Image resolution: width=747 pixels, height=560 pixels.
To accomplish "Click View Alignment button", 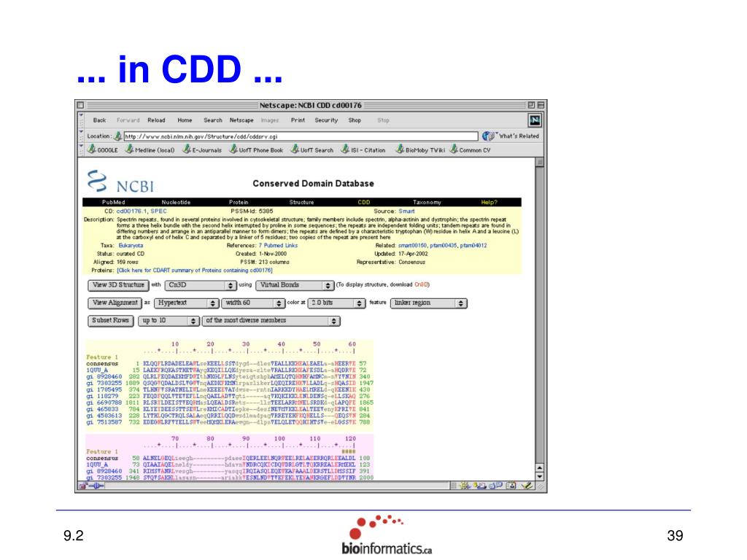I will click(x=115, y=303).
